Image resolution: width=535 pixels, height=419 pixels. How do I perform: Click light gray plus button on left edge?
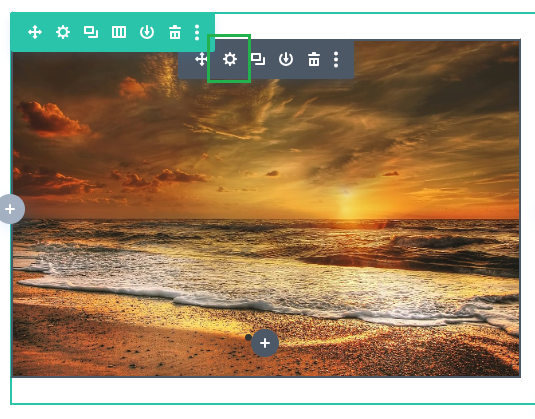click(x=11, y=209)
